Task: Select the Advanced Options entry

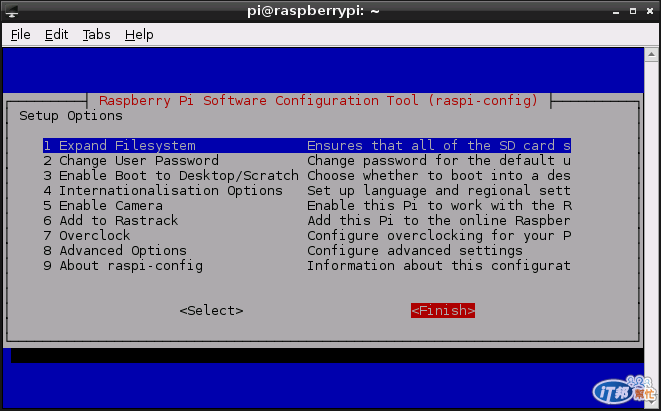Action: [306, 250]
